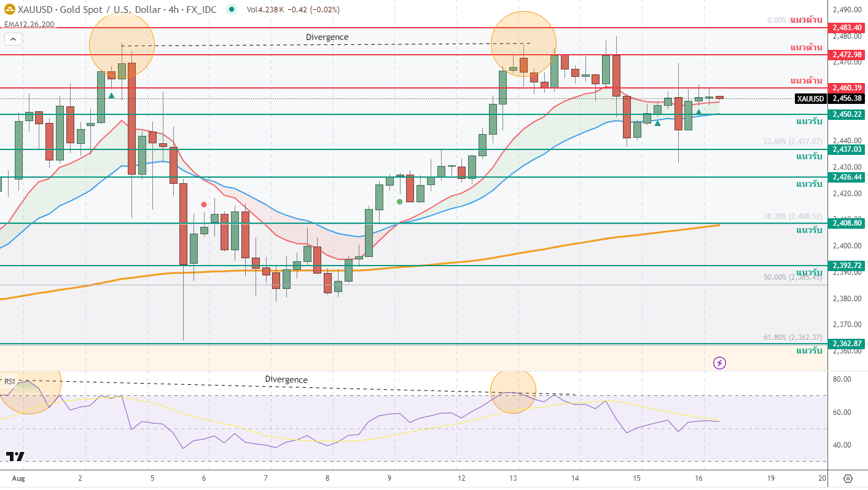Click the TradingView logo
This screenshot has height=490, width=868.
pyautogui.click(x=15, y=456)
